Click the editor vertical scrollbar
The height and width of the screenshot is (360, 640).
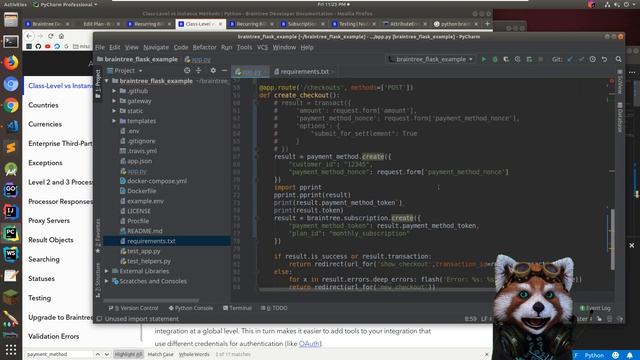(612, 239)
